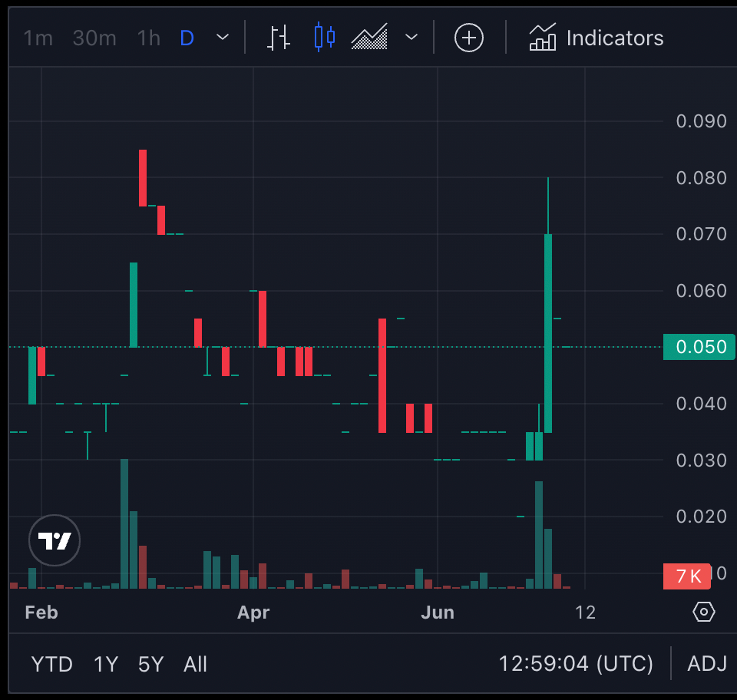This screenshot has height=700, width=737.
Task: Switch to the 1m interval
Action: coord(38,38)
